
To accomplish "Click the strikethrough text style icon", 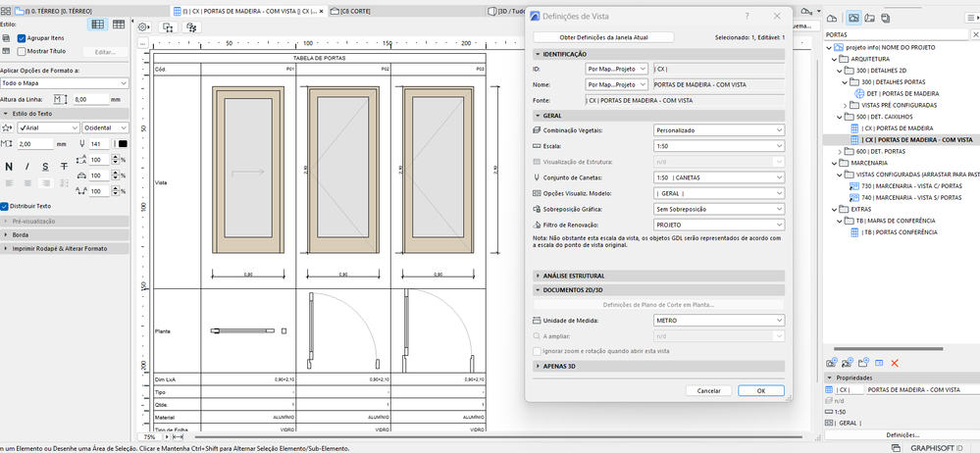I will pos(64,167).
